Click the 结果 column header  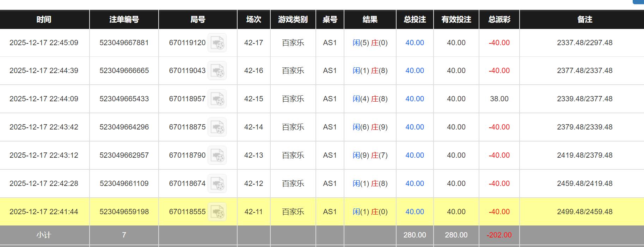click(x=370, y=19)
